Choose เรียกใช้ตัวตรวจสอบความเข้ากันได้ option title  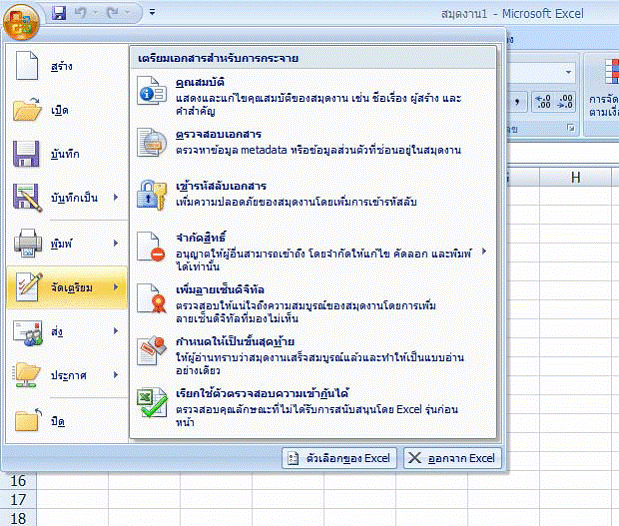pyautogui.click(x=262, y=393)
